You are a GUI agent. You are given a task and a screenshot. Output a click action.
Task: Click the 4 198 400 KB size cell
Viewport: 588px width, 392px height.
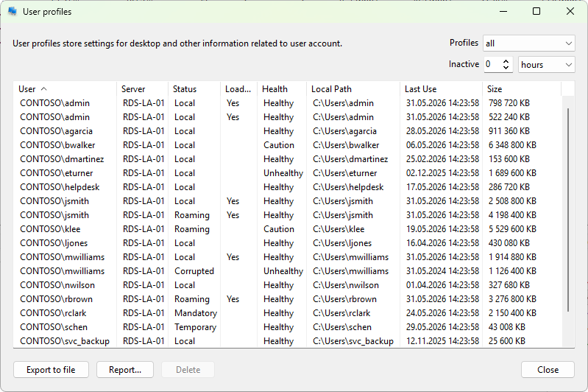(512, 215)
